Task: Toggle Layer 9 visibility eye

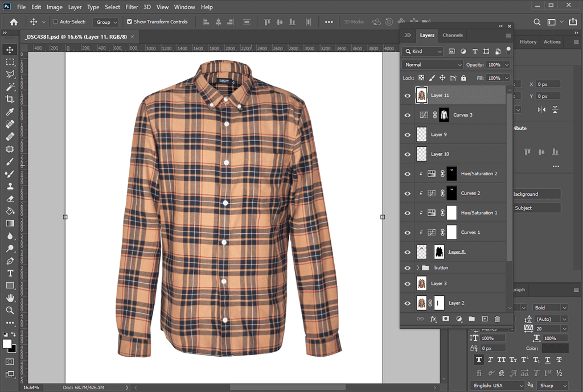Action: click(x=408, y=134)
